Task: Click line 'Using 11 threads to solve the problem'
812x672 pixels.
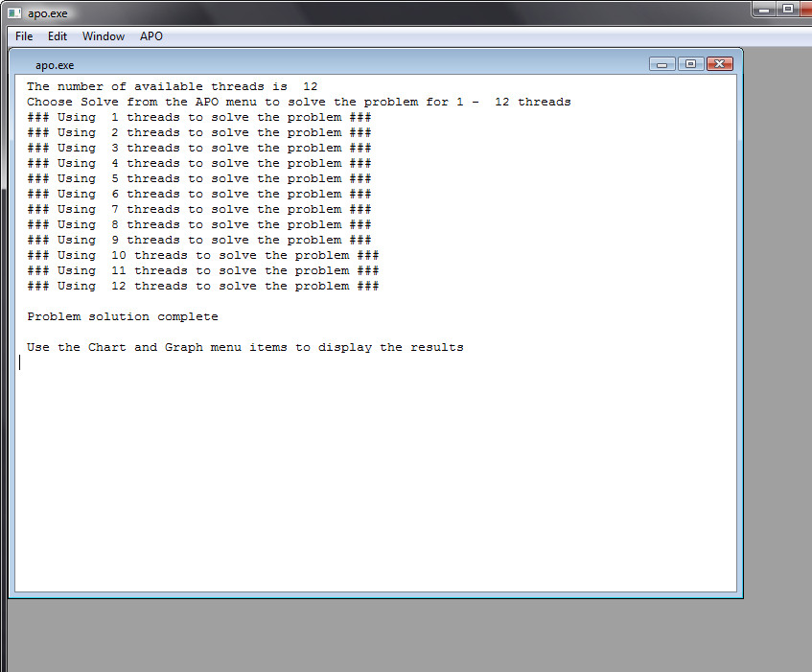Action: [x=203, y=270]
